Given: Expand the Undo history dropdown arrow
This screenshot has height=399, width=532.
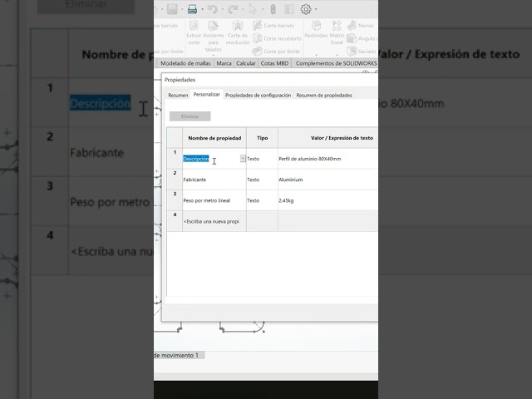Looking at the screenshot, I should [223, 9].
